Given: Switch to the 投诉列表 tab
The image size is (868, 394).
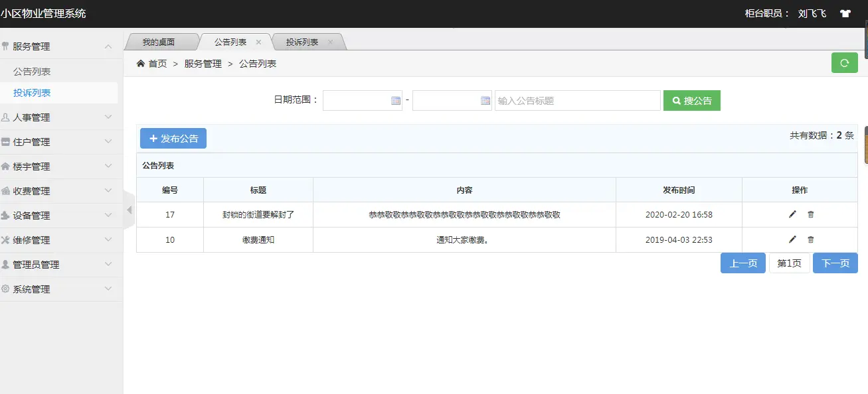Looking at the screenshot, I should coord(302,42).
